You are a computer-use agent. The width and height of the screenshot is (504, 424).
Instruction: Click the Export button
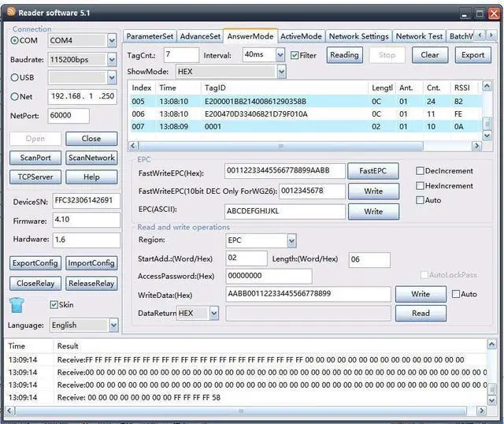tap(472, 55)
